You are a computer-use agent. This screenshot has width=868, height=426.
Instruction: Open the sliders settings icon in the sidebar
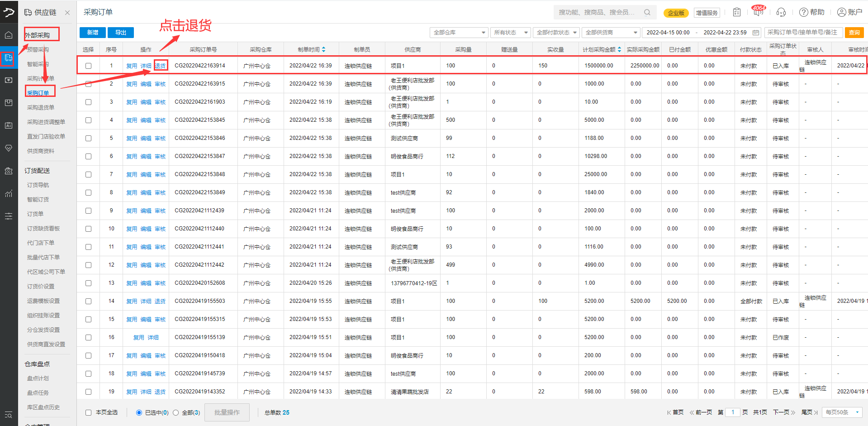point(9,216)
